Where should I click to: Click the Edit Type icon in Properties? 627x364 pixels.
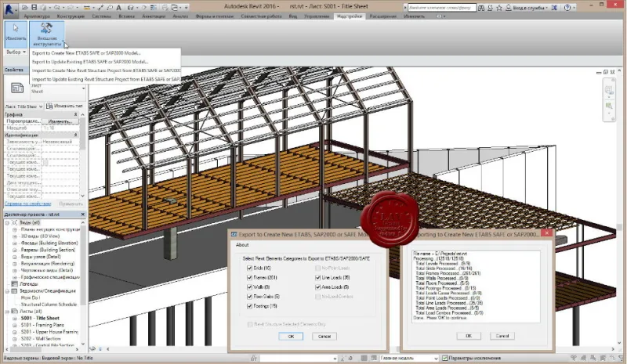click(49, 106)
